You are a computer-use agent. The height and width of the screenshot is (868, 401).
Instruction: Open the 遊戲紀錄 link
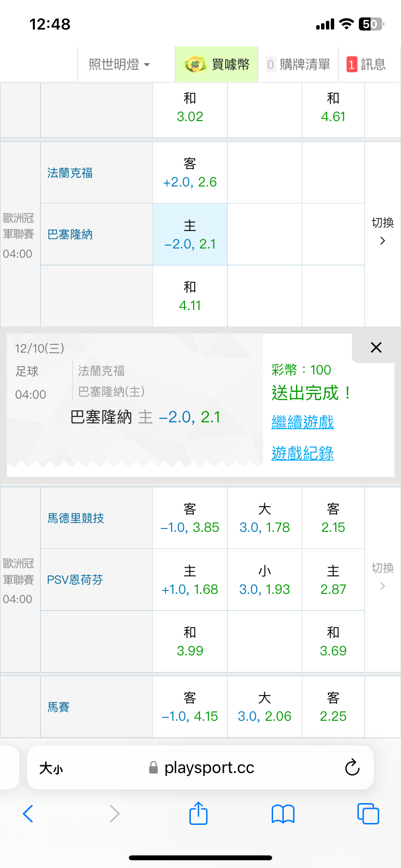coord(303,453)
